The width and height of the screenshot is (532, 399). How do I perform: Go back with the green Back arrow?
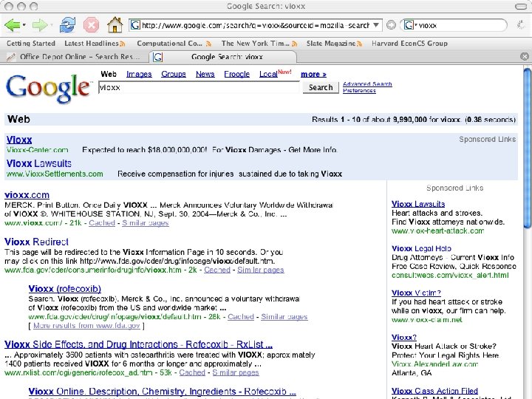13,25
